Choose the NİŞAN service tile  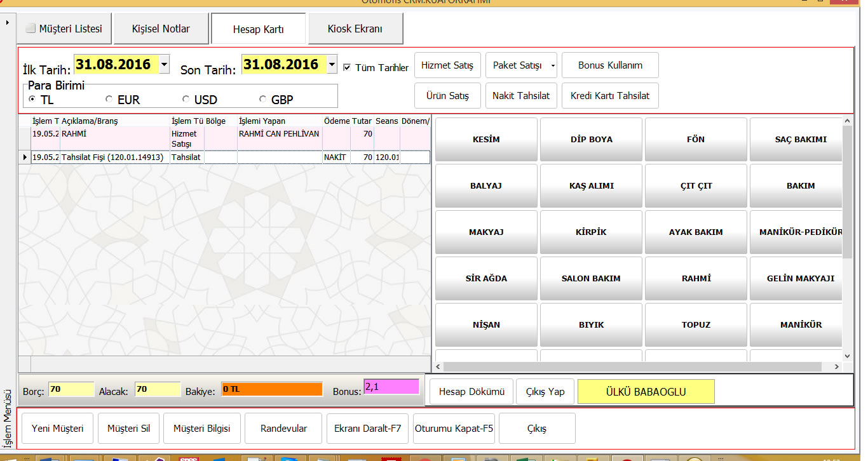point(486,324)
